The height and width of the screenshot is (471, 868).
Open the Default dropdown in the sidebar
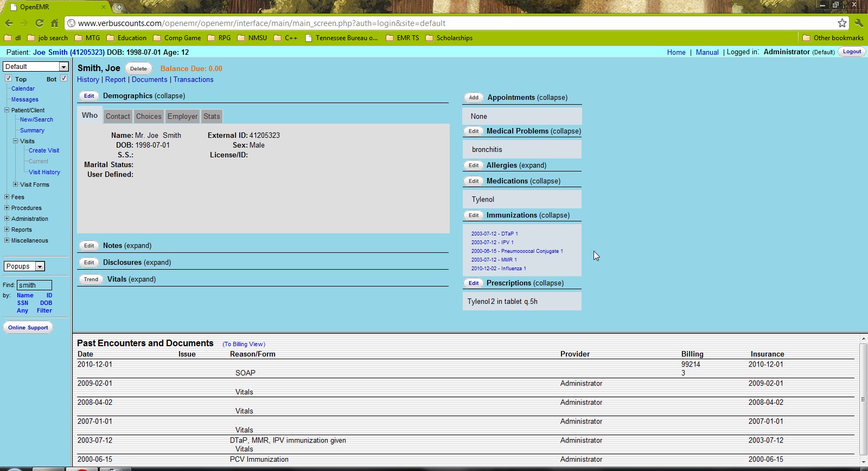click(x=36, y=66)
